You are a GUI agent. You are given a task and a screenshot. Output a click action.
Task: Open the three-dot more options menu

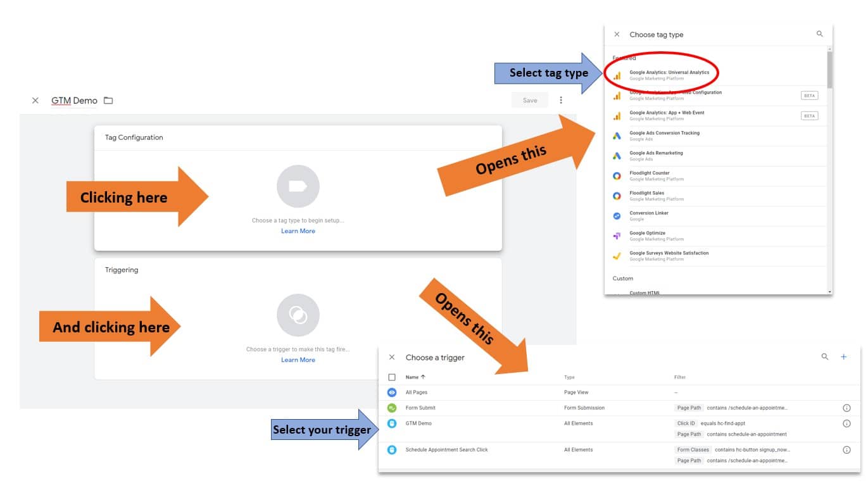[x=561, y=100]
